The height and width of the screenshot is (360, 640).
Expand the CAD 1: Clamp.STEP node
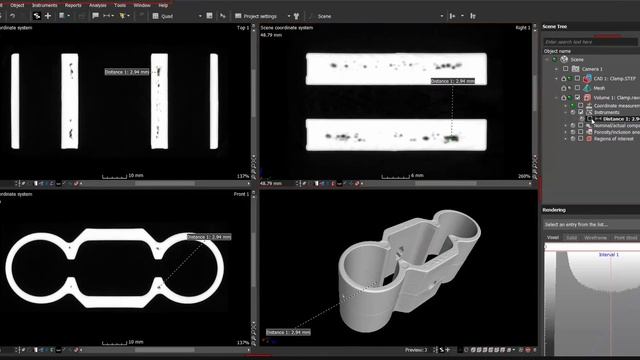556,78
